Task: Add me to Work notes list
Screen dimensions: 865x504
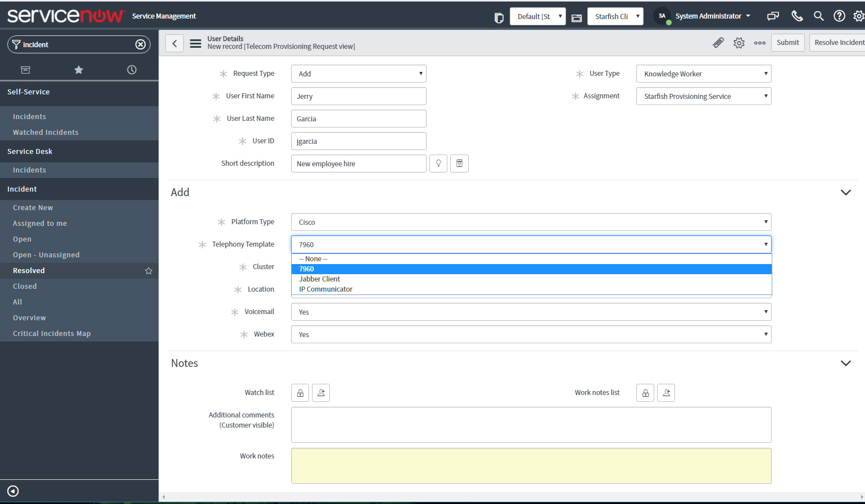Action: (666, 393)
